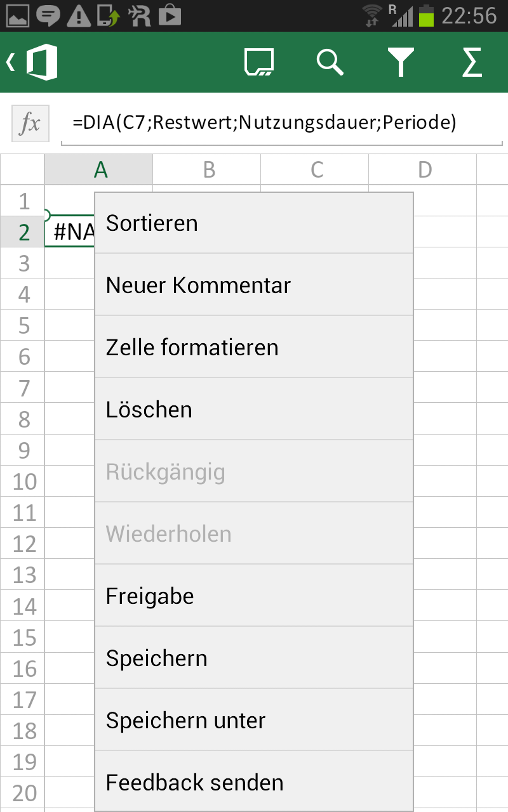Choose Löschen in the menu
508x812 pixels.
(254, 410)
